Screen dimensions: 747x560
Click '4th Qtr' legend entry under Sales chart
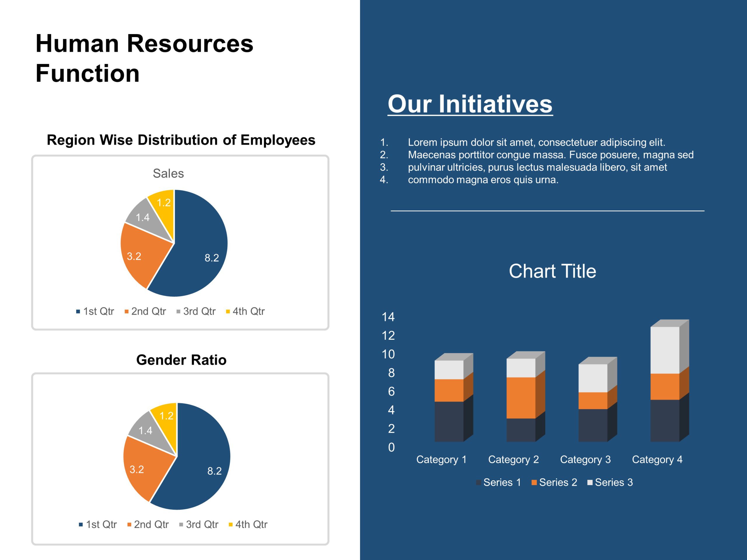[245, 311]
